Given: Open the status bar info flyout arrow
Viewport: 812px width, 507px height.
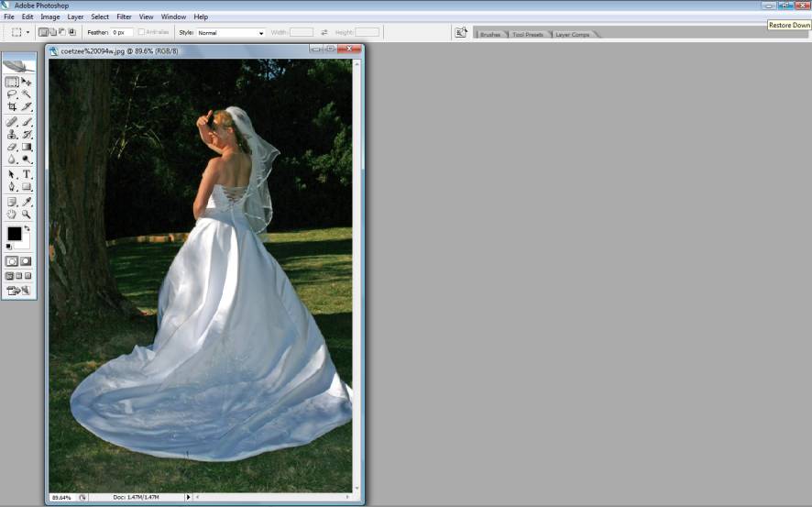Looking at the screenshot, I should click(188, 497).
